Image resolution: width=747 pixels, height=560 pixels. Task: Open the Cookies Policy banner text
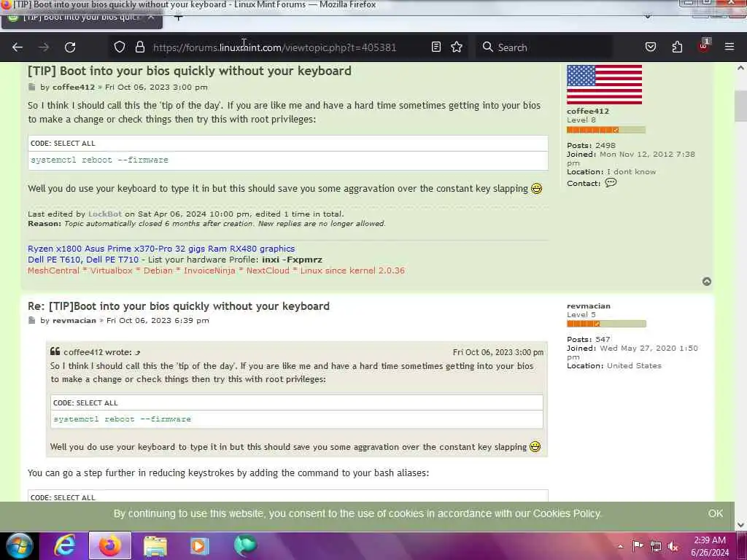tap(566, 513)
